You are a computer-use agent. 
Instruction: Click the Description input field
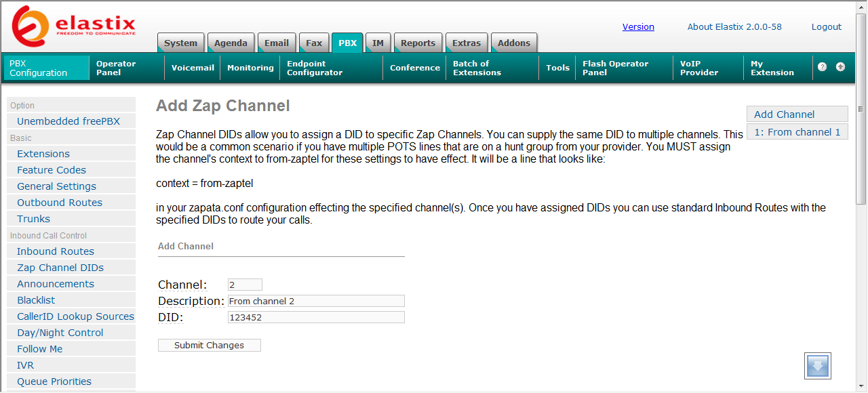[x=316, y=301]
